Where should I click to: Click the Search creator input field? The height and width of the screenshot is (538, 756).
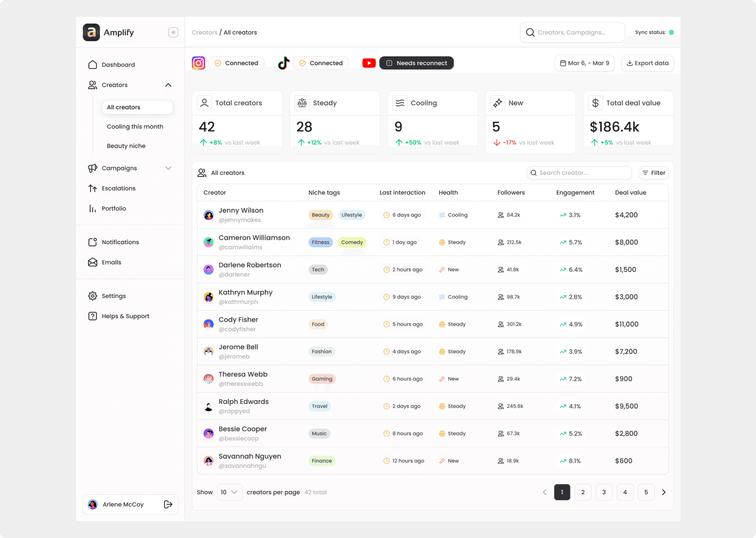point(579,173)
